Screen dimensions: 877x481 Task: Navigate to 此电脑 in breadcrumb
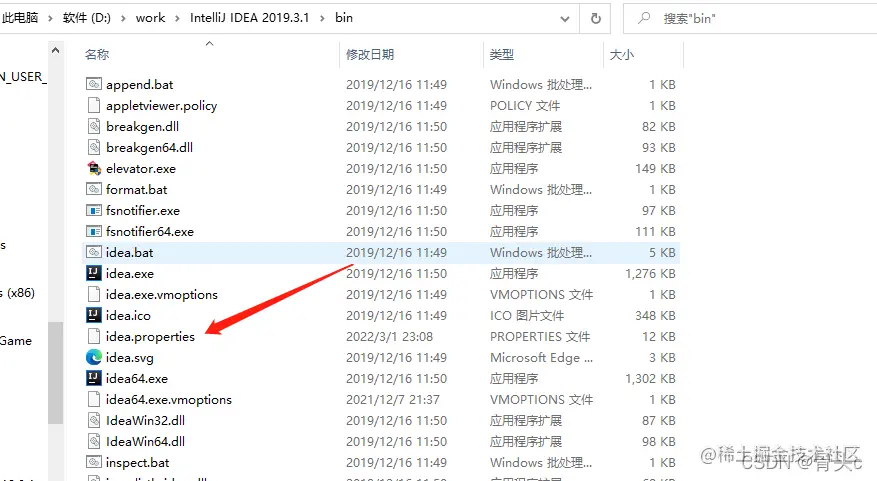[20, 18]
